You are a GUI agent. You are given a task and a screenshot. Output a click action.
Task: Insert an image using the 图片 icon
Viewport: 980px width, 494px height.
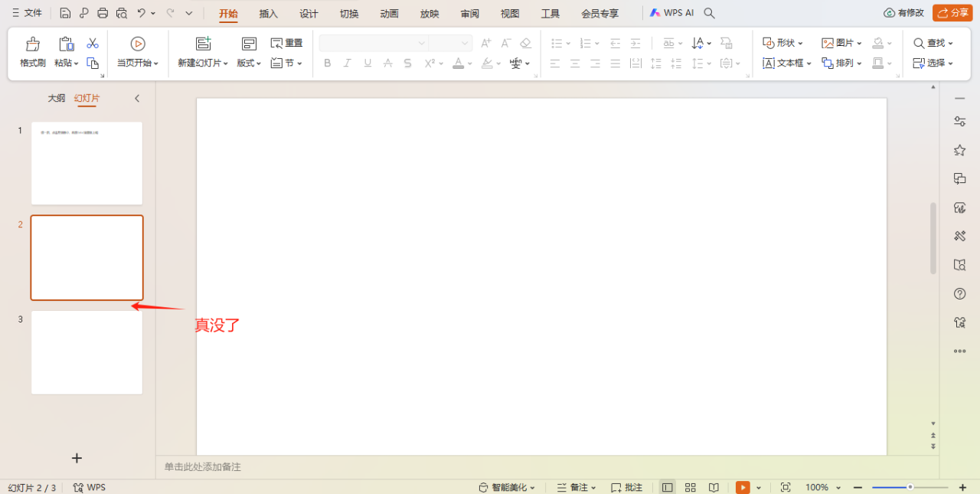[839, 42]
